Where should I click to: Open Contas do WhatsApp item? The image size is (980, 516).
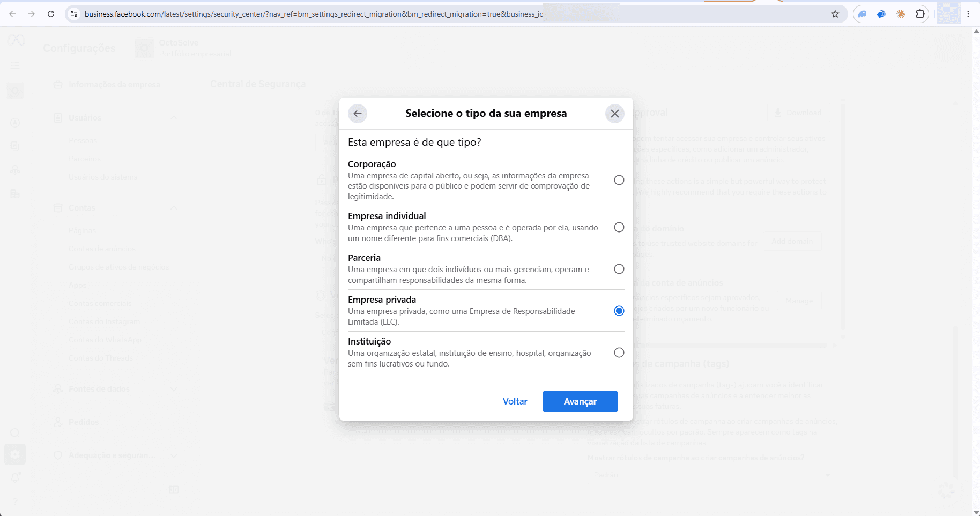pos(105,340)
